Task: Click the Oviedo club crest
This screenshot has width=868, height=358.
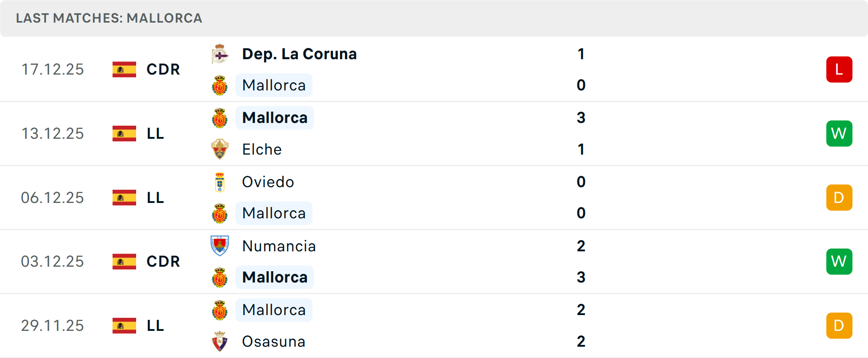Action: pyautogui.click(x=220, y=182)
